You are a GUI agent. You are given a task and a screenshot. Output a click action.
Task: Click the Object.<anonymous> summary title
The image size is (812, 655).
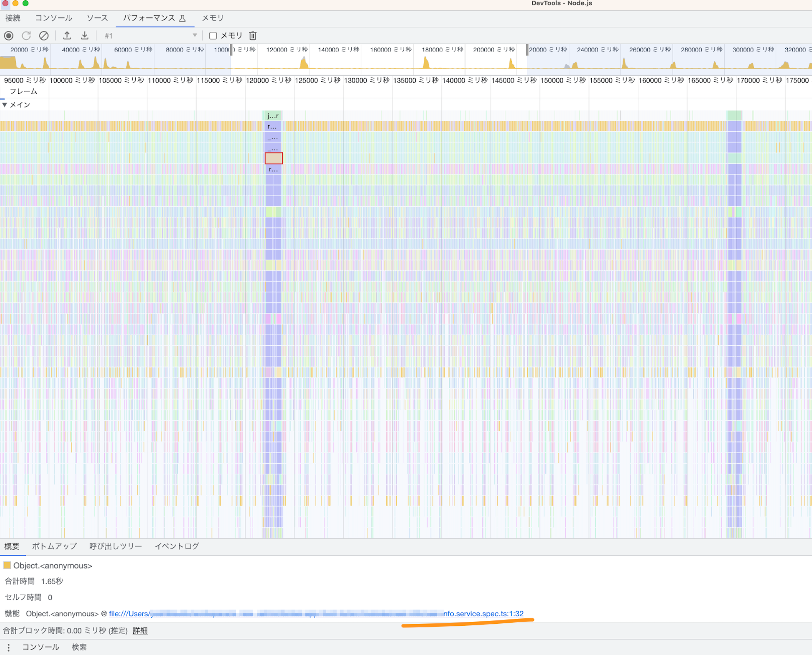(53, 566)
